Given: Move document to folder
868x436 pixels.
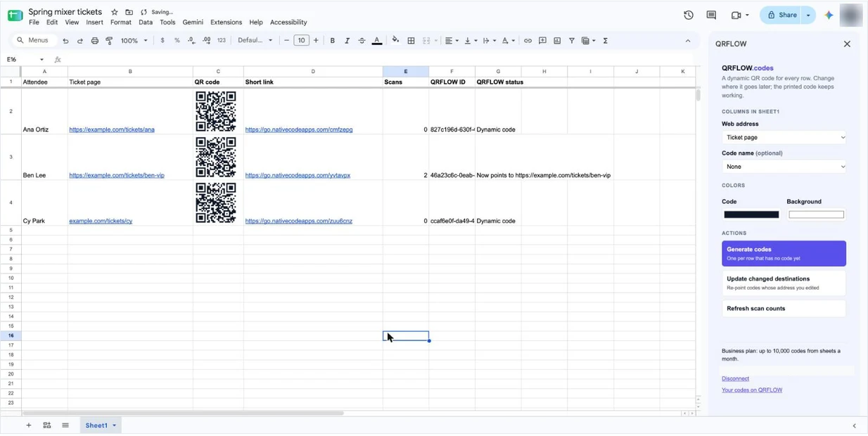Looking at the screenshot, I should 129,12.
